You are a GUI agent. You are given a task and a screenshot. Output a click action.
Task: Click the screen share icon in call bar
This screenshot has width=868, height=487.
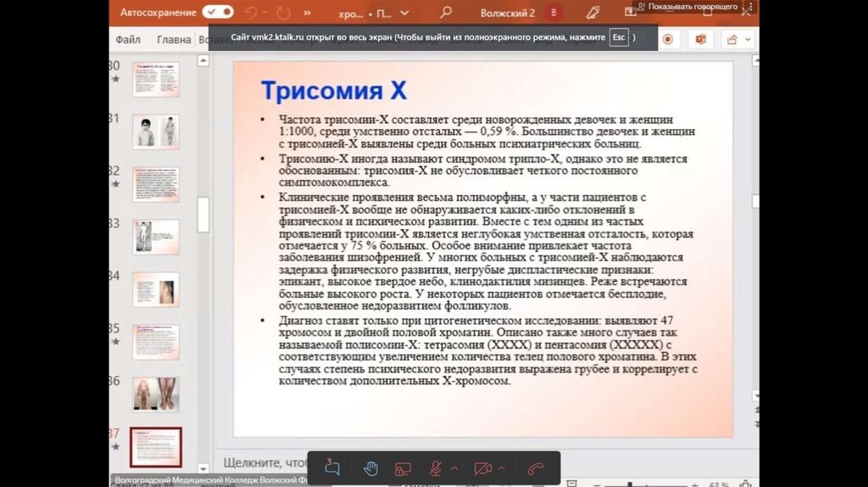tap(403, 469)
